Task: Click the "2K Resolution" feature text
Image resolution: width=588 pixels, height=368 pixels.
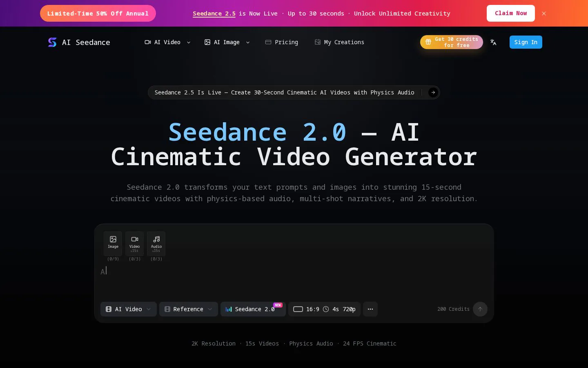Action: click(214, 343)
